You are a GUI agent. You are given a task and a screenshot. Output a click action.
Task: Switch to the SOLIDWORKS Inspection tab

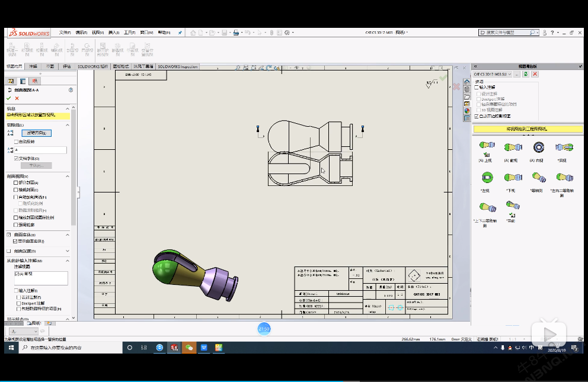pyautogui.click(x=178, y=66)
